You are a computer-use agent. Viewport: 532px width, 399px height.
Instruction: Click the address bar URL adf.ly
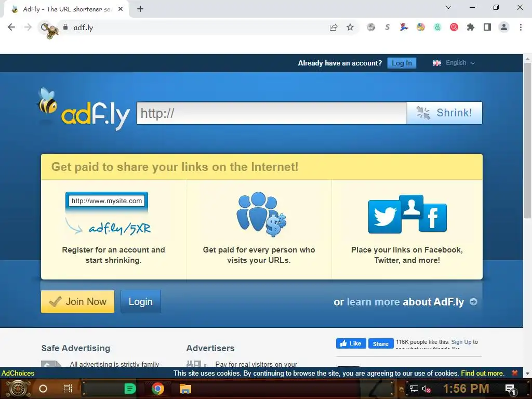pos(83,28)
